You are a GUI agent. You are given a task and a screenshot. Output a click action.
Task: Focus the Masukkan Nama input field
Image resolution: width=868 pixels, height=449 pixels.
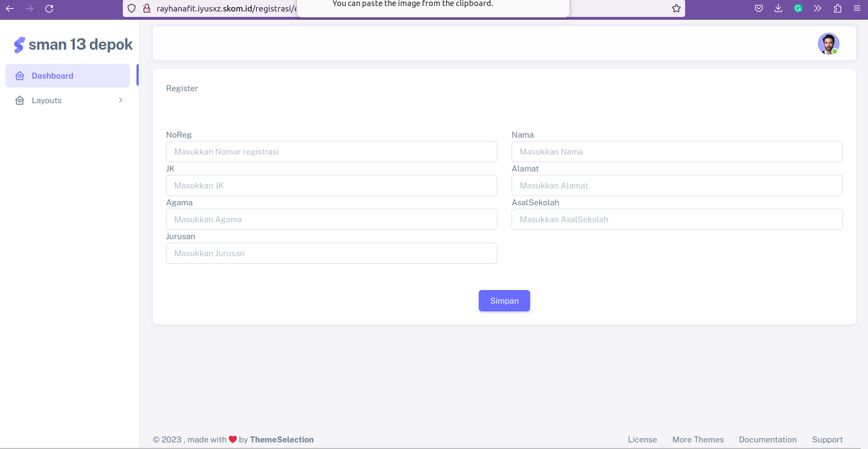(x=676, y=152)
